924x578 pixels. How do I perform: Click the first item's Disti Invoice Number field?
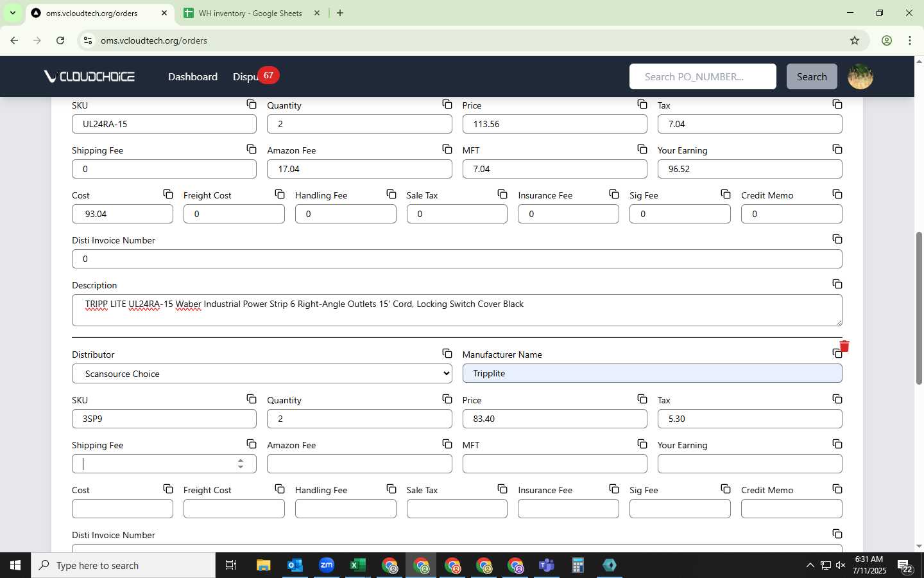click(x=457, y=259)
